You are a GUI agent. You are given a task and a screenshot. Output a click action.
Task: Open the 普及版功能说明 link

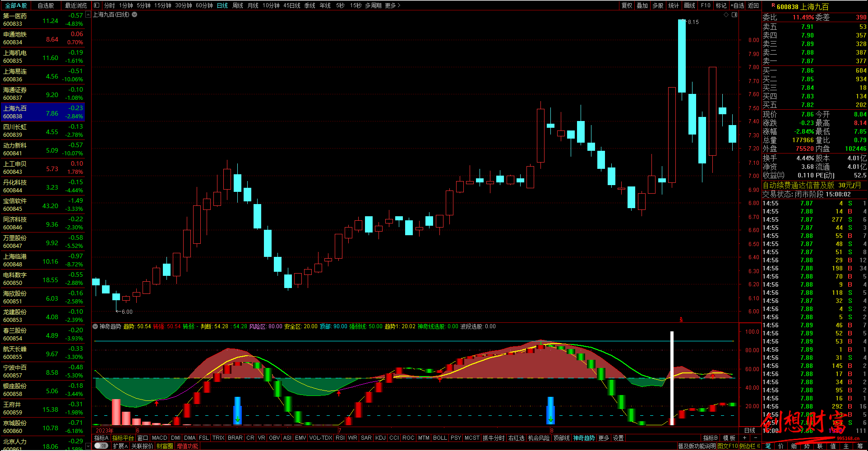pos(697,446)
